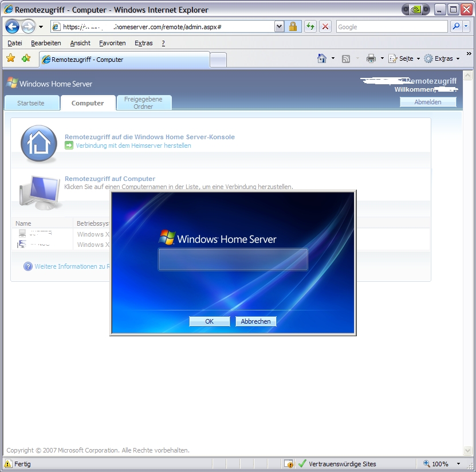Expand the address bar history dropdown
Image resolution: width=476 pixels, height=472 pixels.
[x=279, y=27]
